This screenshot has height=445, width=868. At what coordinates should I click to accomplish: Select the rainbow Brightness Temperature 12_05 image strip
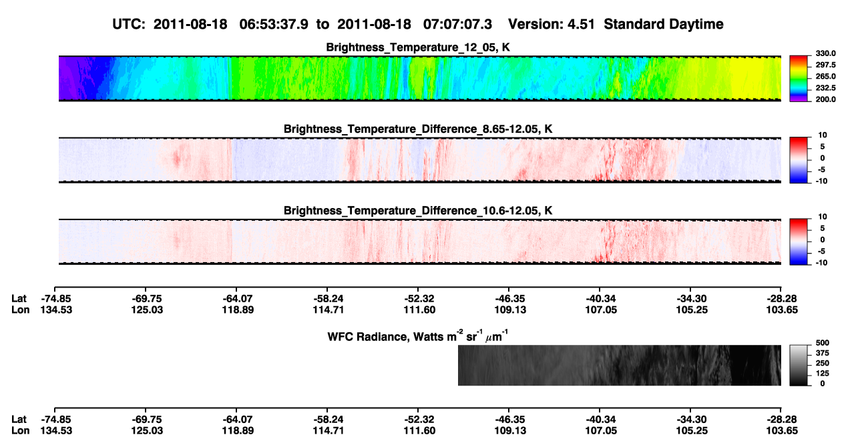coord(420,79)
